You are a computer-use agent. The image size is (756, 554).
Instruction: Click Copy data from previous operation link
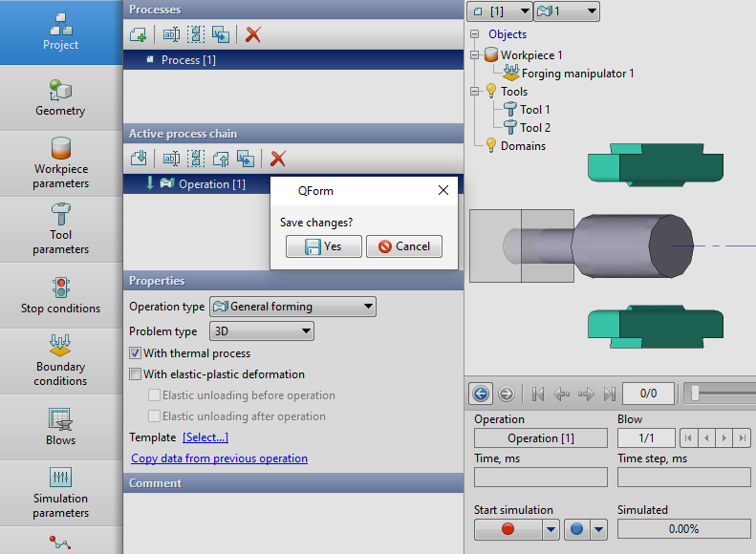[219, 458]
